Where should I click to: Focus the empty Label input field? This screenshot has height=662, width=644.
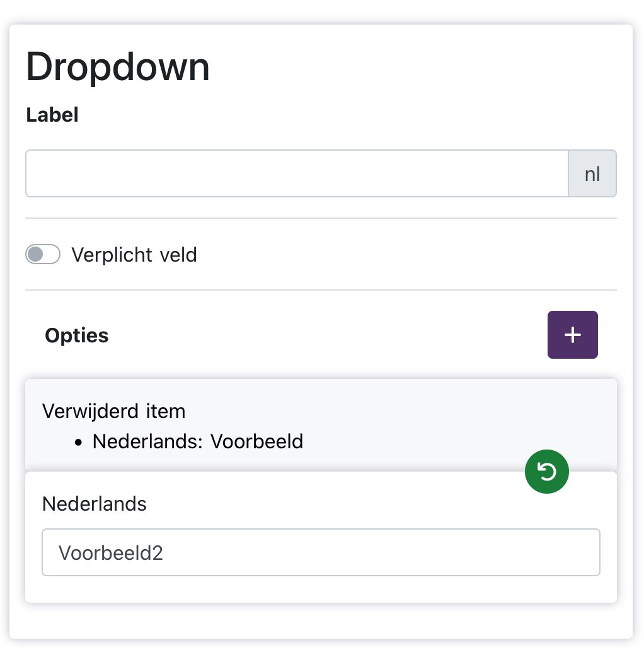pyautogui.click(x=296, y=173)
